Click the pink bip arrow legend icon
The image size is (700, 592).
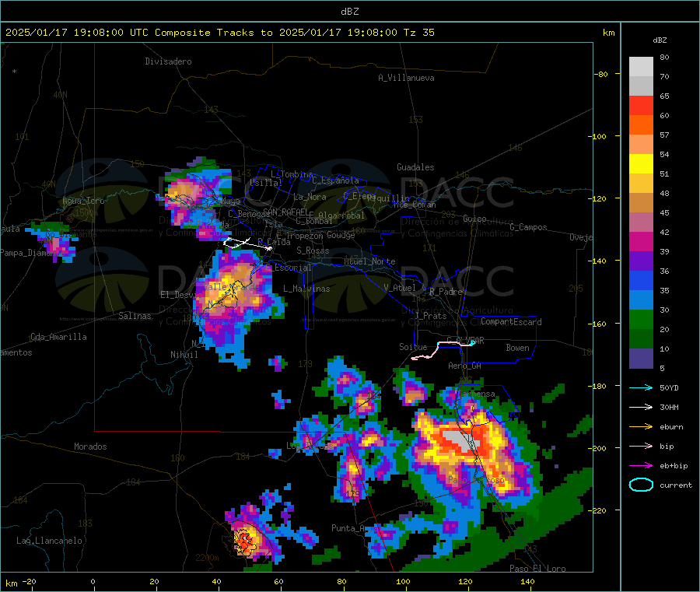(641, 446)
